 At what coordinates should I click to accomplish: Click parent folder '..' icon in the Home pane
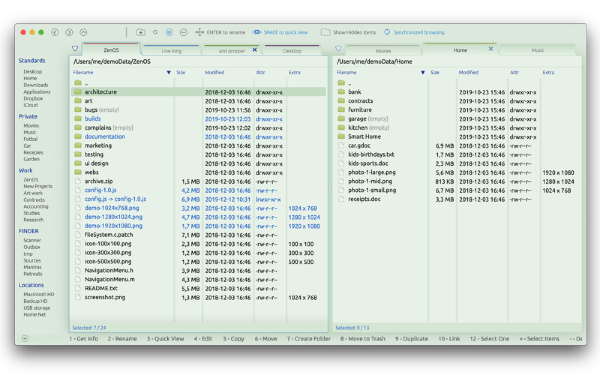341,83
